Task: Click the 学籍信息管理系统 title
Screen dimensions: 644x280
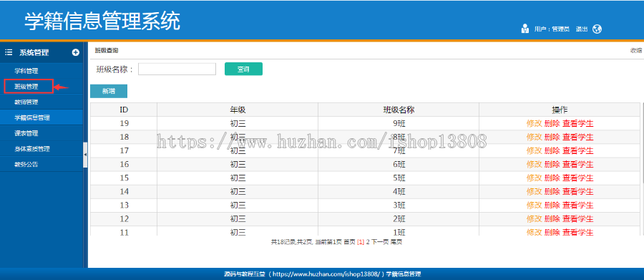Action: tap(102, 21)
